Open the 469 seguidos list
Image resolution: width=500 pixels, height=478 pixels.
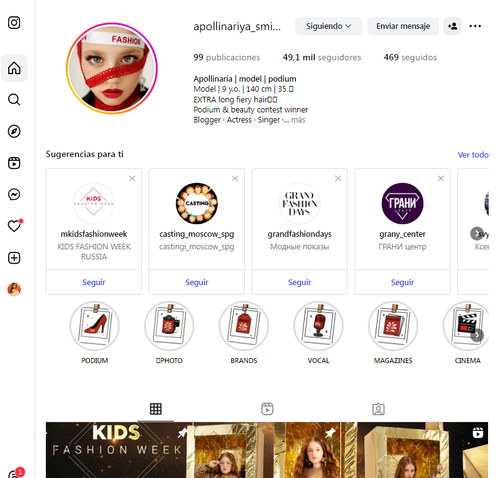pyautogui.click(x=410, y=57)
